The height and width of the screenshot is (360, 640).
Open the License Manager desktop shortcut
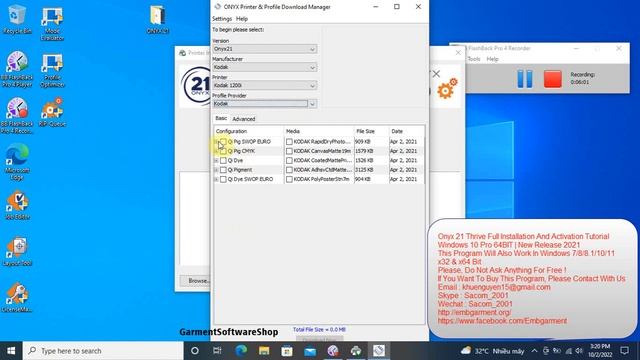tap(17, 298)
